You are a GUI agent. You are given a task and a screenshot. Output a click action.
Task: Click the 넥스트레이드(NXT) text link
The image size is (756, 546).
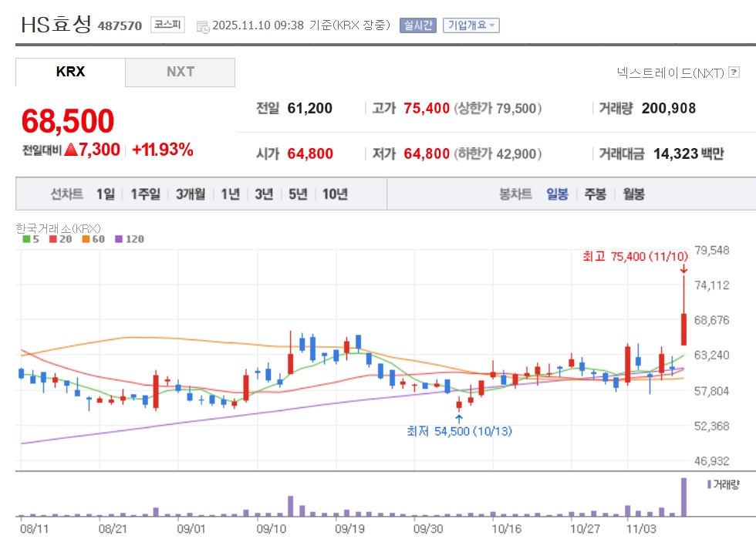(670, 72)
